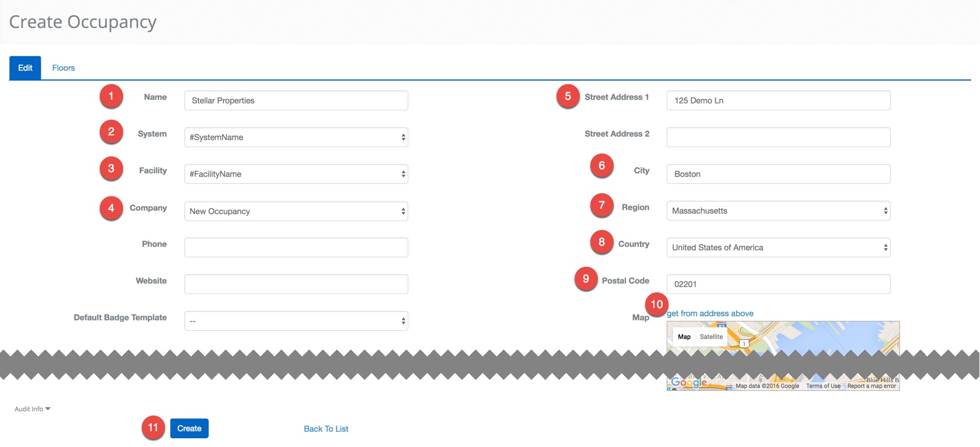Open the System dropdown
This screenshot has width=980, height=447.
click(x=296, y=137)
